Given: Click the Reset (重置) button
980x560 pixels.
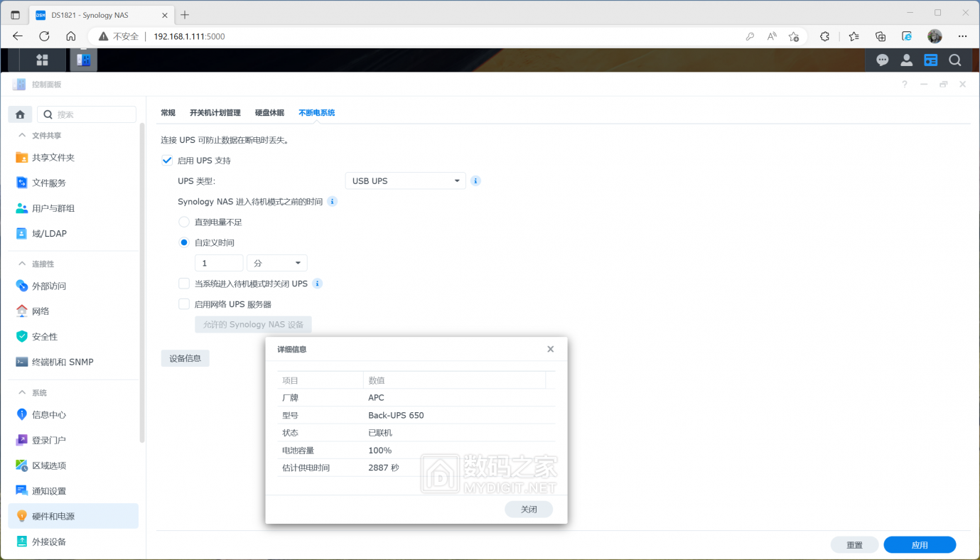Looking at the screenshot, I should point(855,545).
